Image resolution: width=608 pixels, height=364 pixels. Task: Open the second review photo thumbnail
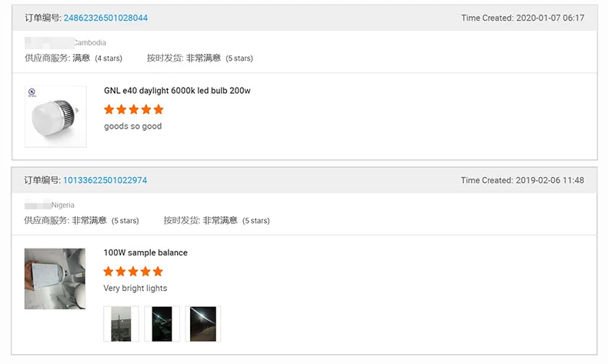[x=162, y=324]
